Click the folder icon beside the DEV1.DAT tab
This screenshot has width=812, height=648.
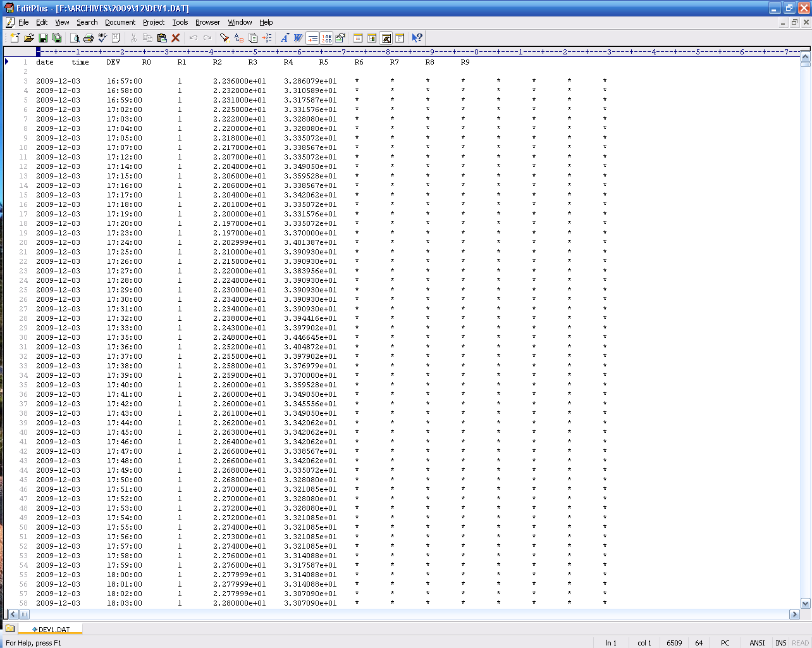pyautogui.click(x=10, y=628)
